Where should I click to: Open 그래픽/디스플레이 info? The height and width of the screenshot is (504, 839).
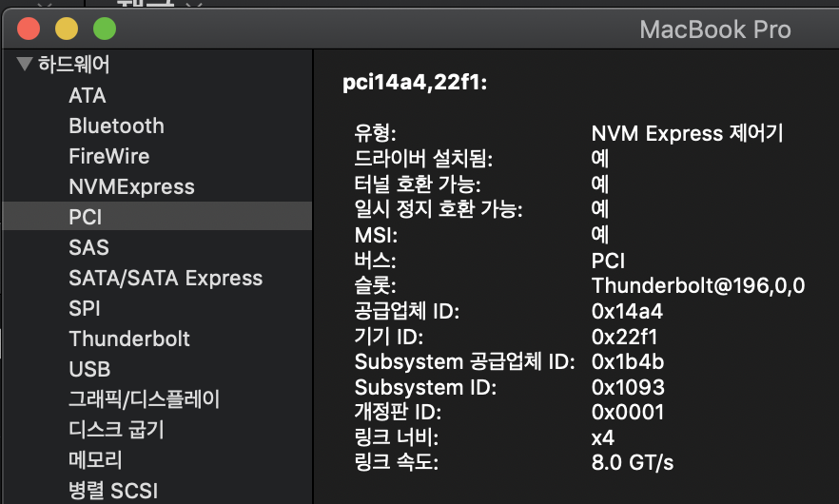(144, 399)
